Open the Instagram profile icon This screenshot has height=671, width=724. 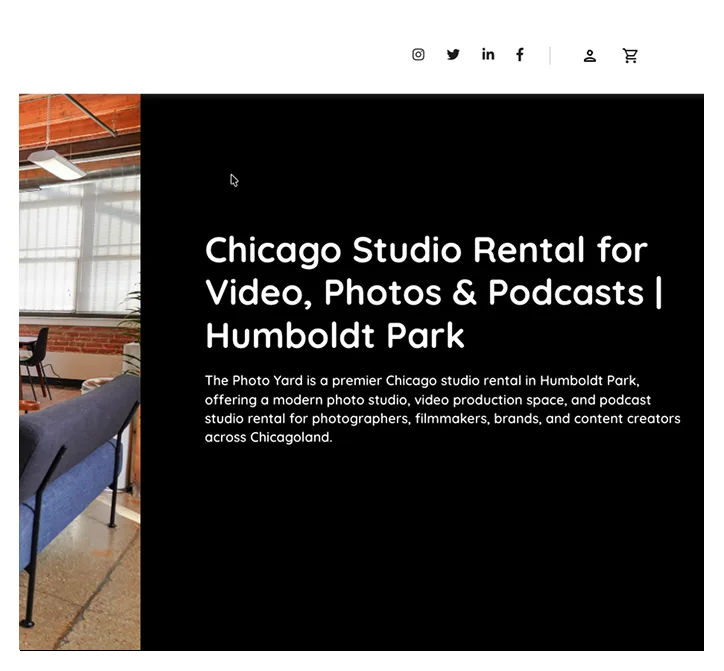(418, 54)
